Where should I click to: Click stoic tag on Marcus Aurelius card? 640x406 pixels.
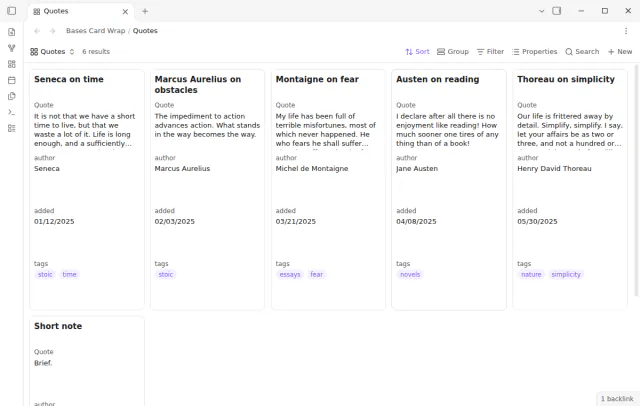[165, 274]
